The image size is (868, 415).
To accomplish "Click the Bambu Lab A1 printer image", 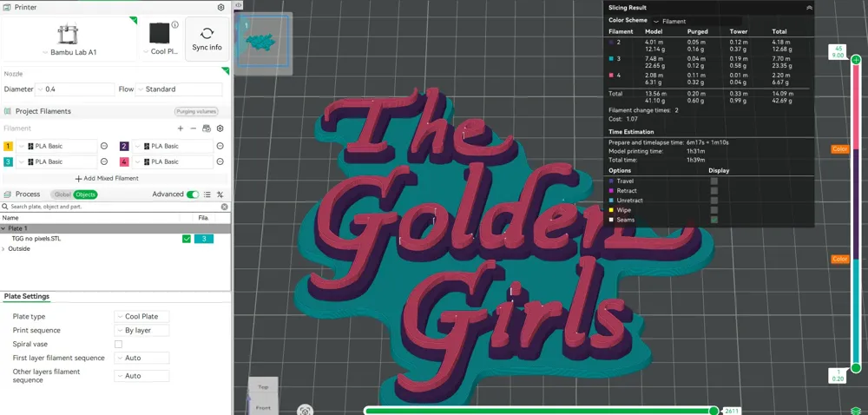I will [68, 35].
